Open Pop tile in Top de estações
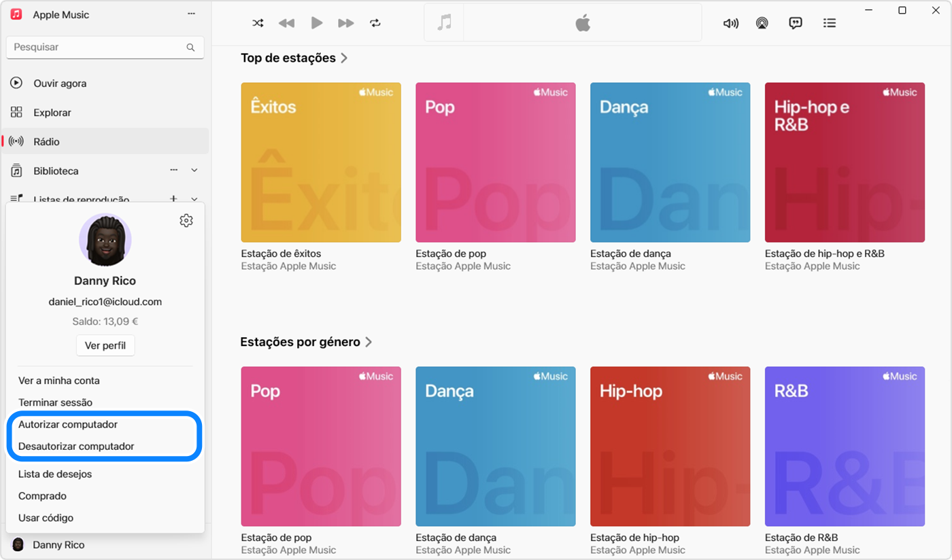 click(x=496, y=162)
